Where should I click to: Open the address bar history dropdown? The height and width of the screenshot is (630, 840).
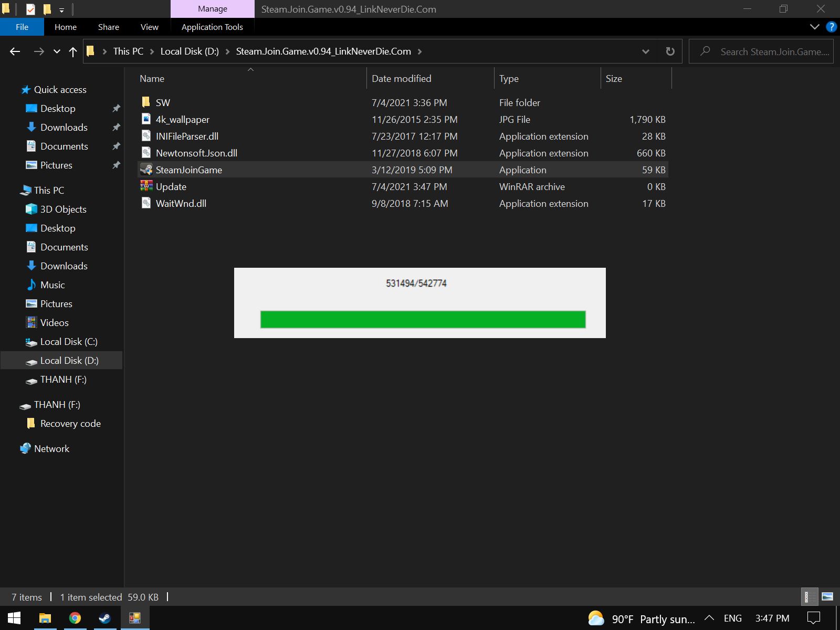(646, 51)
